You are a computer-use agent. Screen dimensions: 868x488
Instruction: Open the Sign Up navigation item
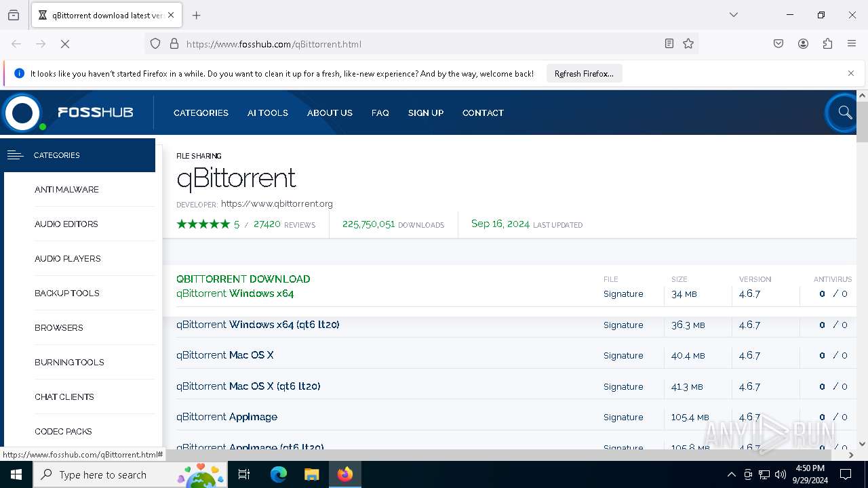click(426, 113)
